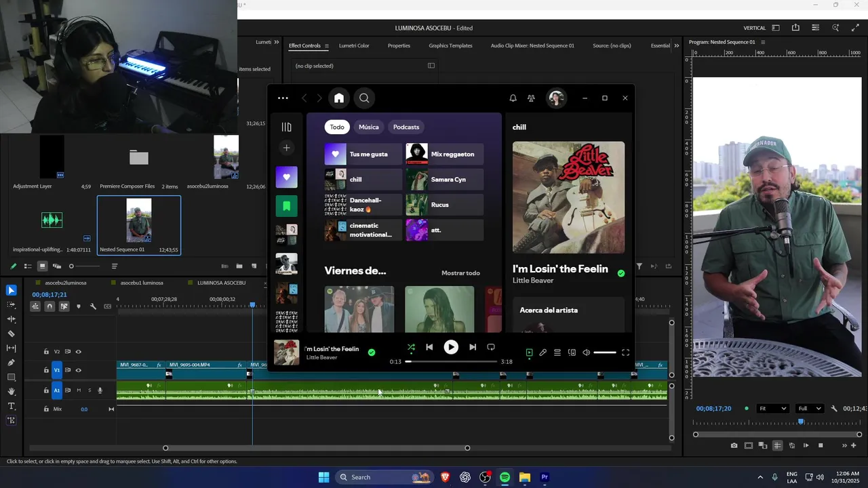This screenshot has width=868, height=488.
Task: Expand the panel overflow chevrons after Essential
Action: (676, 46)
